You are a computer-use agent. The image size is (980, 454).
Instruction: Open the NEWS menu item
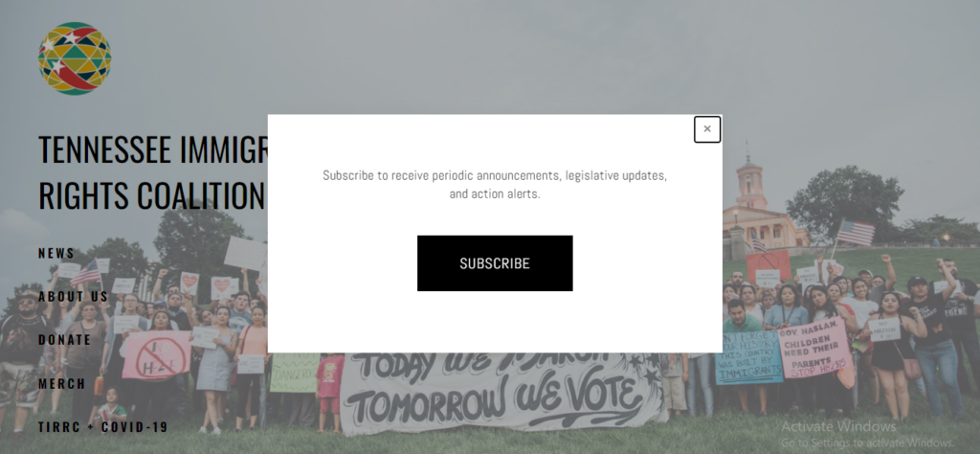(56, 253)
